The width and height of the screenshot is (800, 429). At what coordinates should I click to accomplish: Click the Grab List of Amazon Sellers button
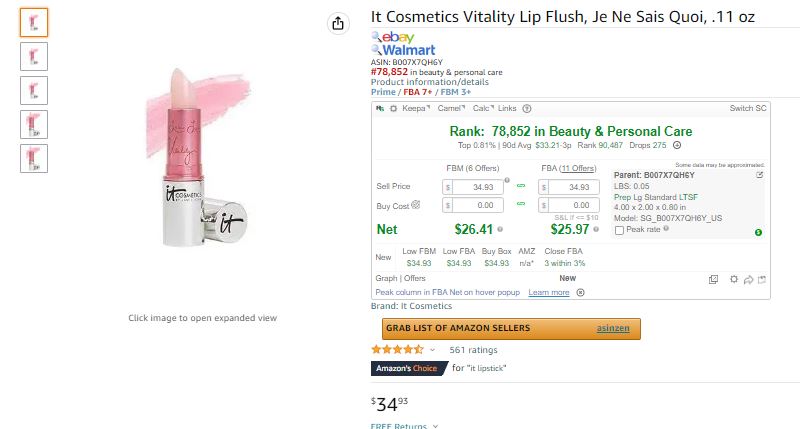(511, 329)
